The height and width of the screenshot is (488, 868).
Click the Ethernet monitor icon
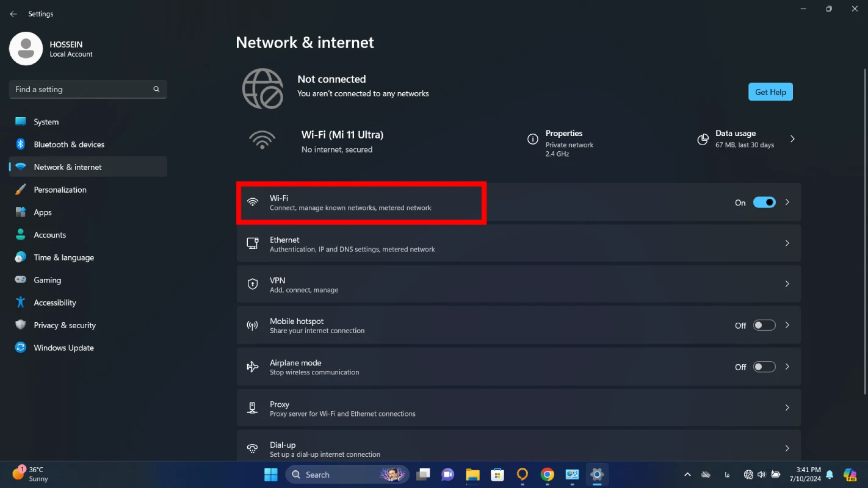(x=252, y=243)
